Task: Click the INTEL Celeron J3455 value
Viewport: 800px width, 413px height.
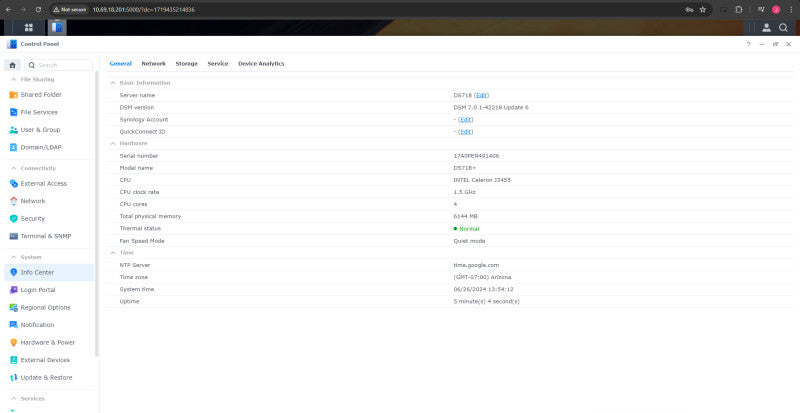Action: click(x=482, y=180)
